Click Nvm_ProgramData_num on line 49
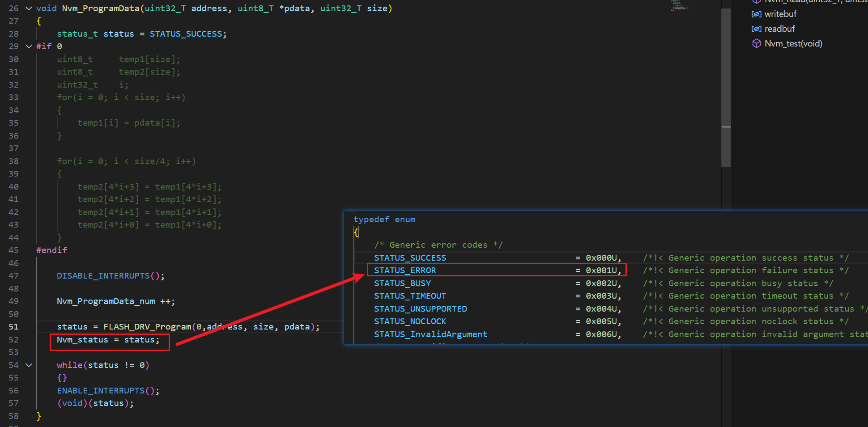The height and width of the screenshot is (427, 868). 106,301
